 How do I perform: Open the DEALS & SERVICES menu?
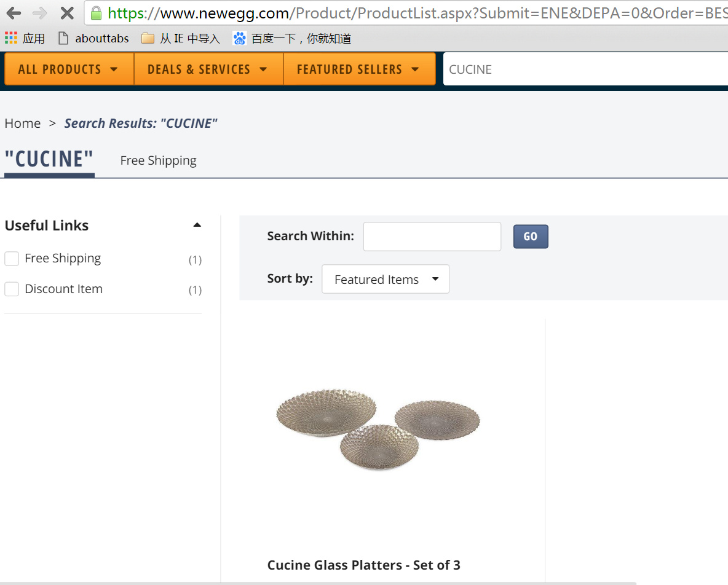click(208, 69)
